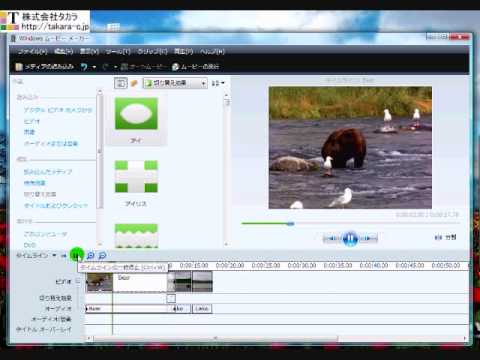Expand the ビデオ track toggle
480x360 pixels.
coord(77,281)
